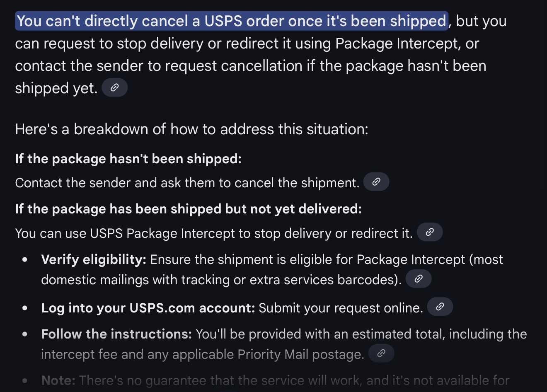
Task: Click heading "If the package hasn't been shipped:"
Action: (128, 159)
